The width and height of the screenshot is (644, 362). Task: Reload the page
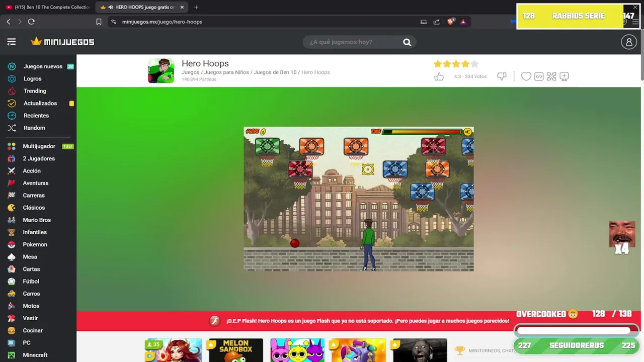pos(31,22)
